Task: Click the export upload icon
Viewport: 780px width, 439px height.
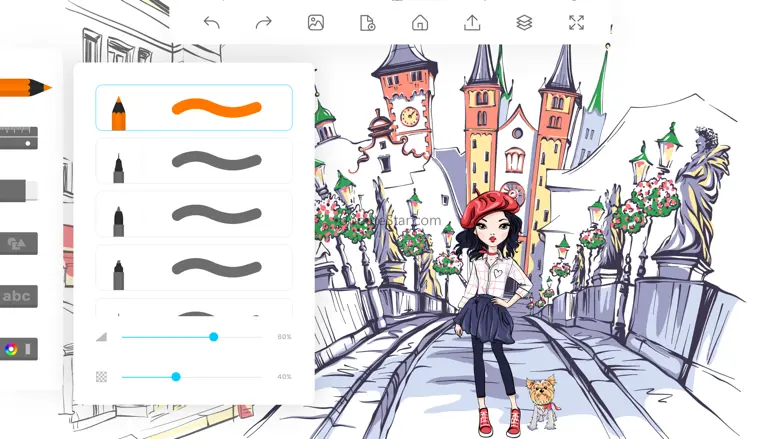Action: coord(472,22)
